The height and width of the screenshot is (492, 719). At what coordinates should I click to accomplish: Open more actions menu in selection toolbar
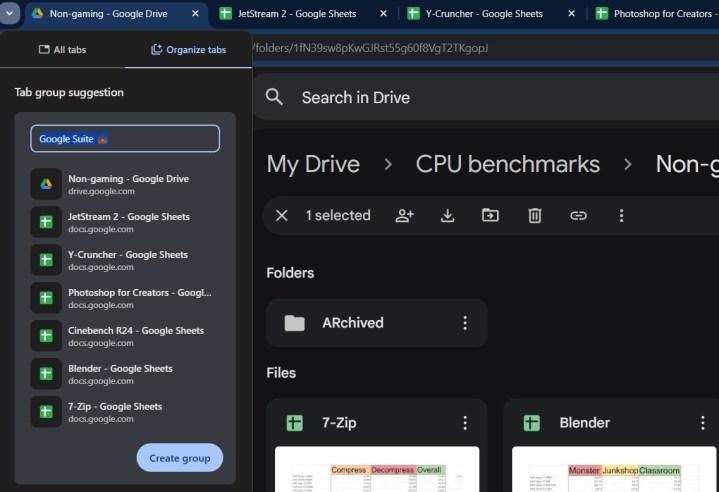(621, 215)
